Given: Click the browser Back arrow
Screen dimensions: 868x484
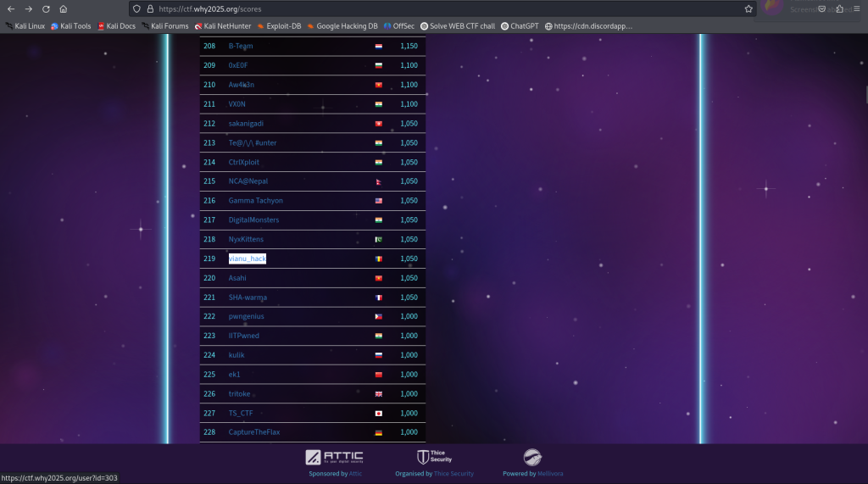Looking at the screenshot, I should (x=11, y=8).
